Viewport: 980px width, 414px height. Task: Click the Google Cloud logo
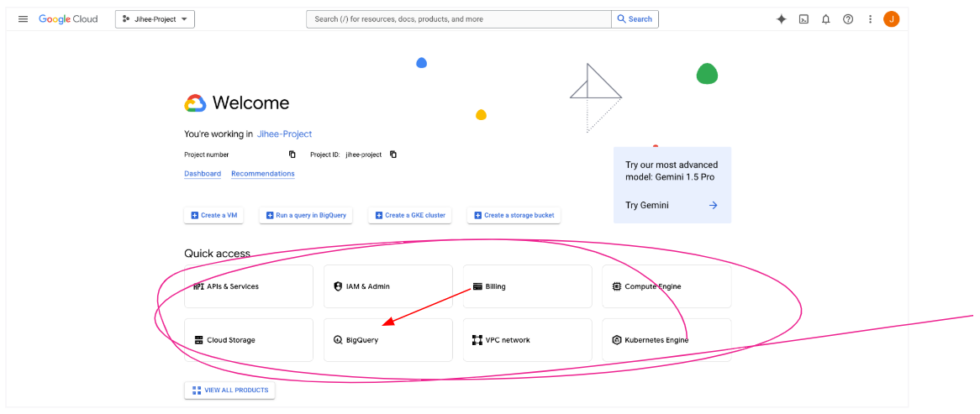click(68, 19)
